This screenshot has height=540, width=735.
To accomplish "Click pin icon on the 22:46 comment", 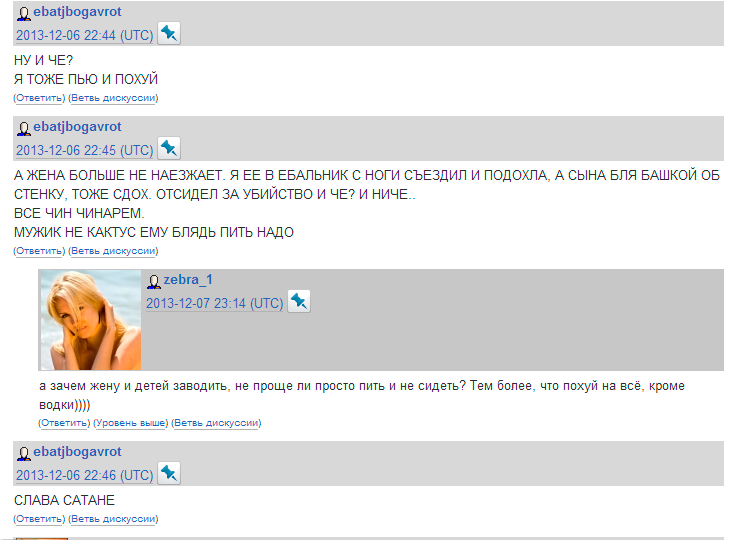I will [x=169, y=473].
